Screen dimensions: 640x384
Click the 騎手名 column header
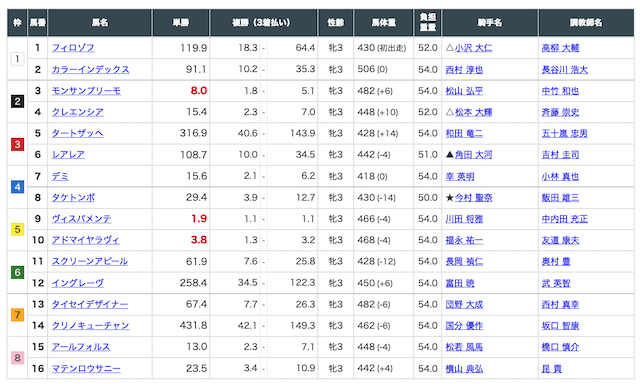[x=490, y=22]
